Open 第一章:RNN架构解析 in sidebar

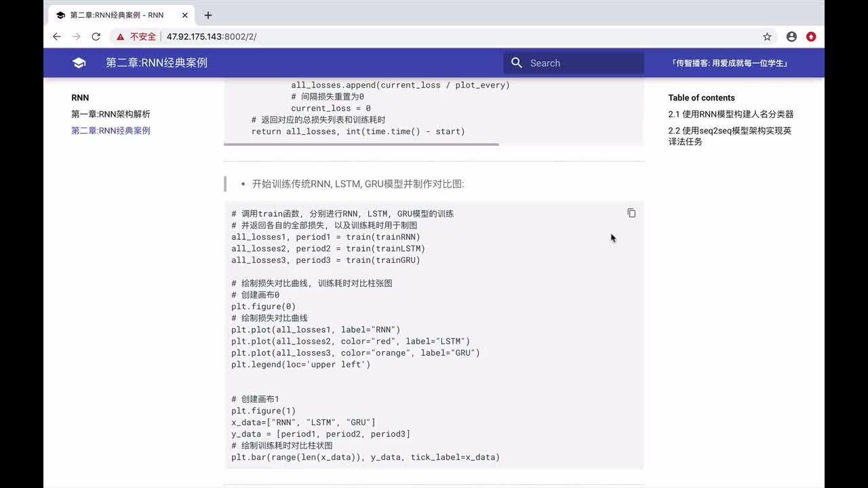click(x=111, y=114)
